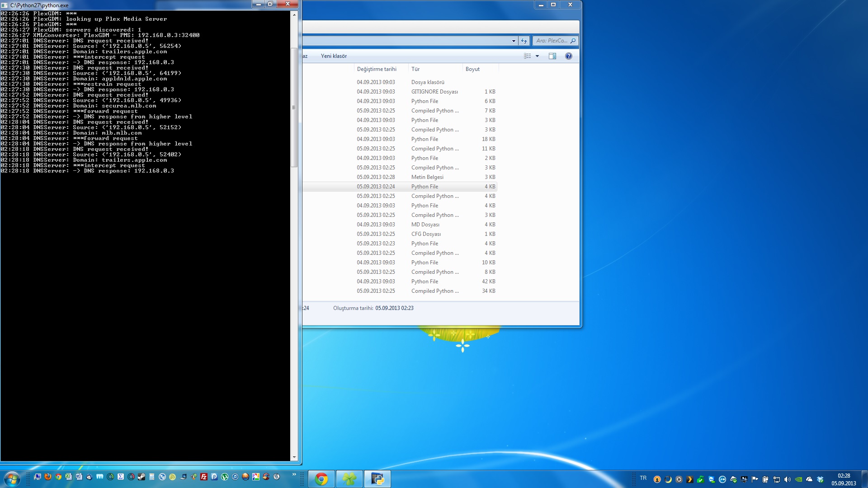868x488 pixels.
Task: Open the python.exe console system menu icon
Action: coord(5,5)
